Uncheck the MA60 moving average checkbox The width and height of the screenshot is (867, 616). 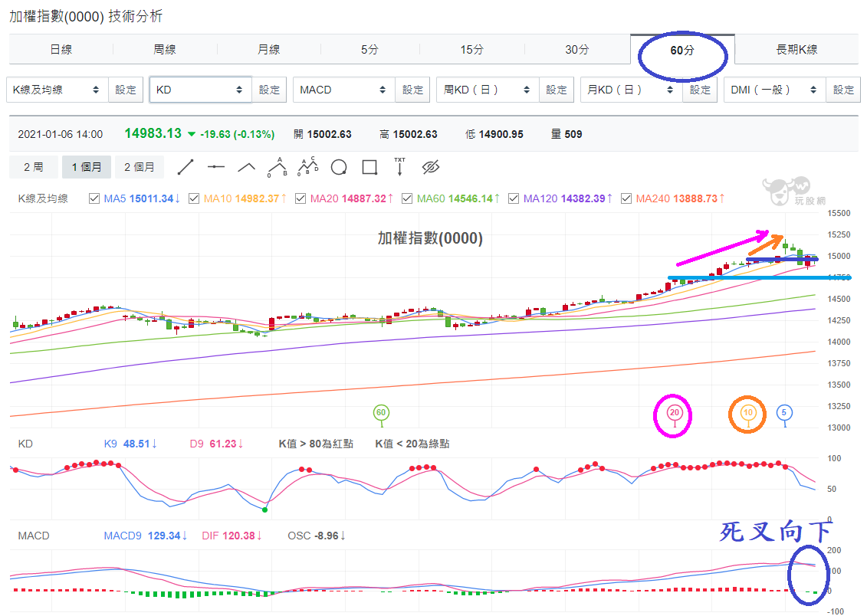[407, 198]
